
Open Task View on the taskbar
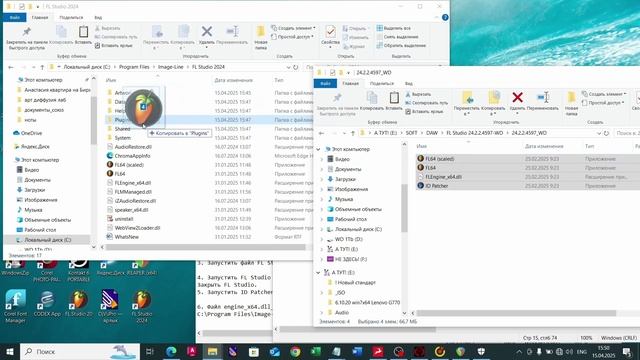click(149, 351)
